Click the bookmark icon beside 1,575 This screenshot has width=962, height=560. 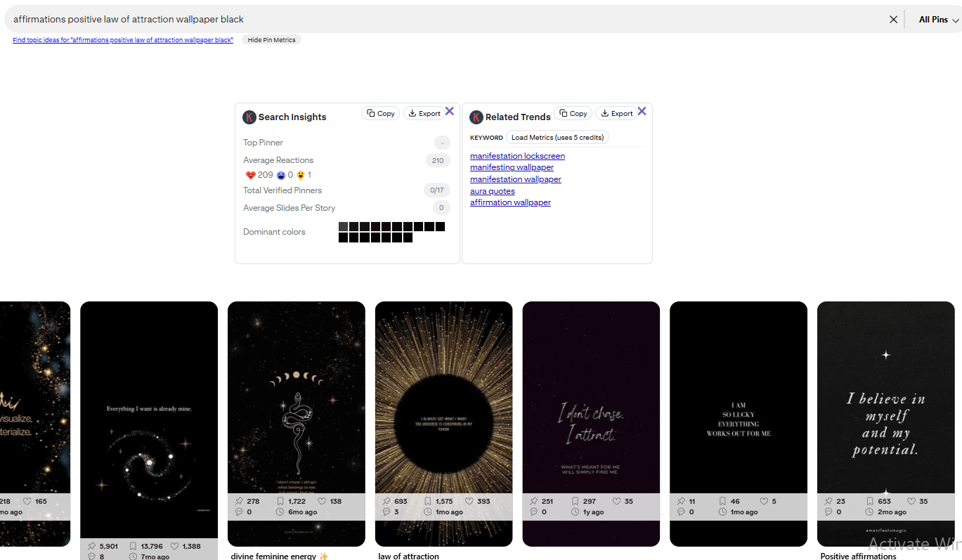pyautogui.click(x=428, y=501)
